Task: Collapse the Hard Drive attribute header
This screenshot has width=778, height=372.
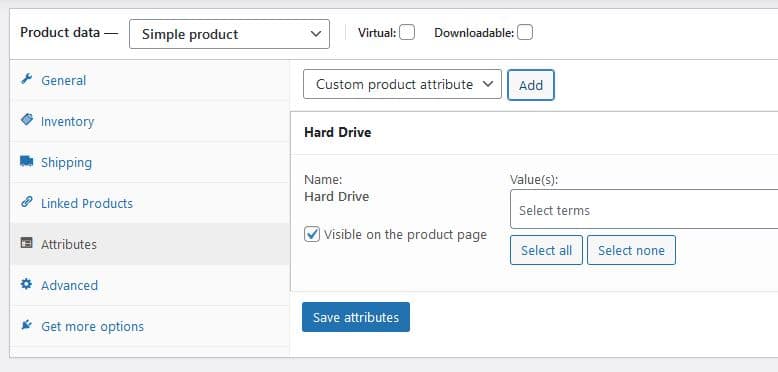Action: click(x=534, y=133)
